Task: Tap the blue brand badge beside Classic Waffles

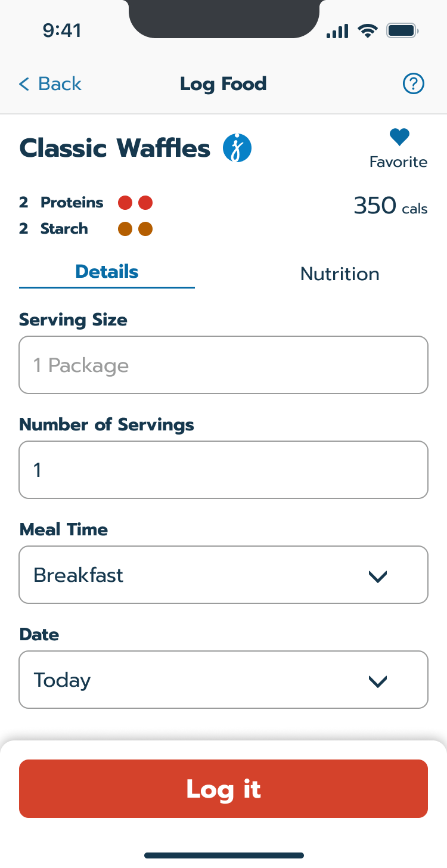Action: pos(237,148)
